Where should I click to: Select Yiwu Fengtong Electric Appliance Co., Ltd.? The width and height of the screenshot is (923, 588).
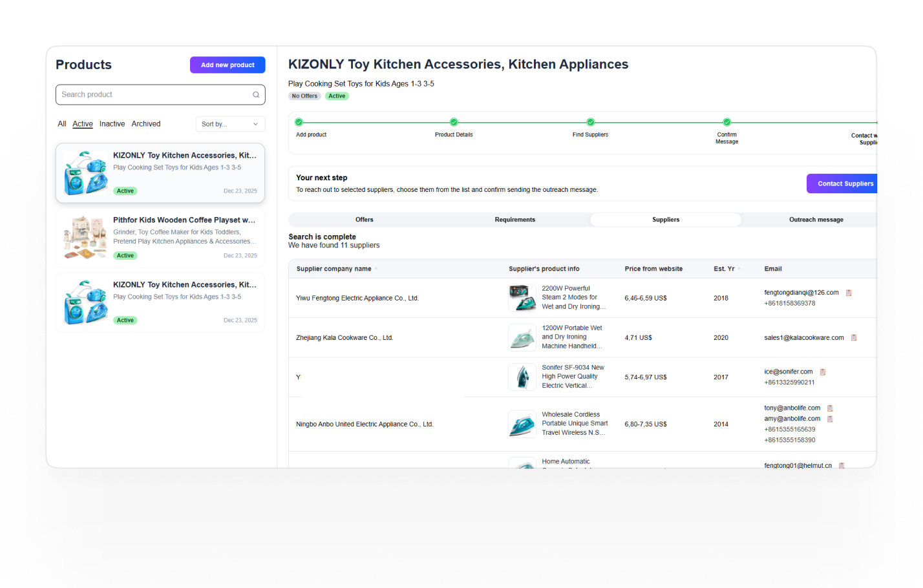357,299
